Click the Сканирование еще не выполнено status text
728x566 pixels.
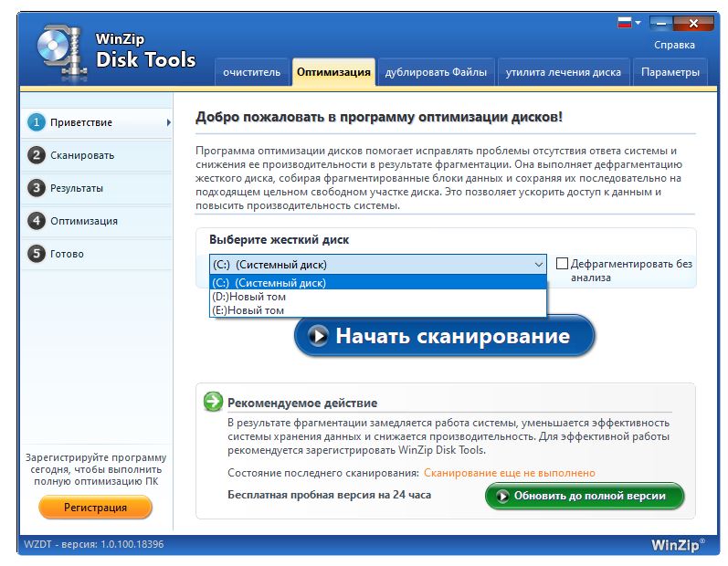[510, 473]
